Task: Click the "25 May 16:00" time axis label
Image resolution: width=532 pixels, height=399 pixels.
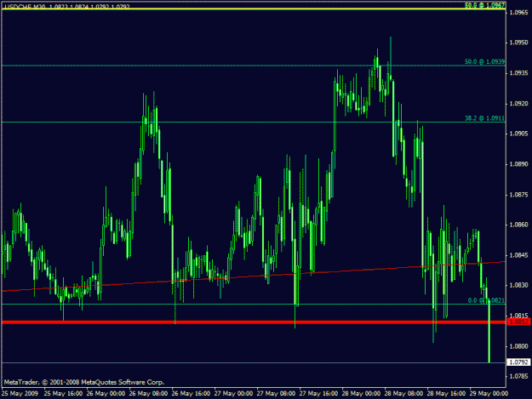Action: tap(63, 393)
